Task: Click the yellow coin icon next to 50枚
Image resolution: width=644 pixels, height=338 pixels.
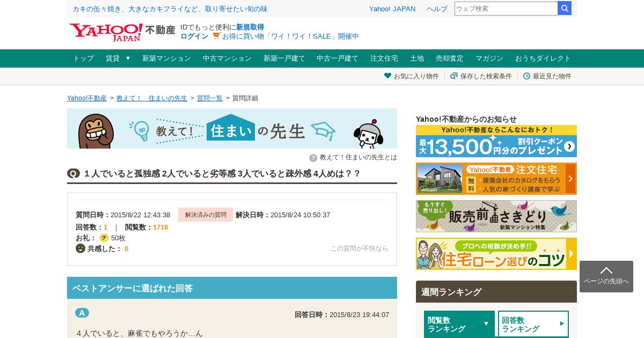Action: (104, 238)
